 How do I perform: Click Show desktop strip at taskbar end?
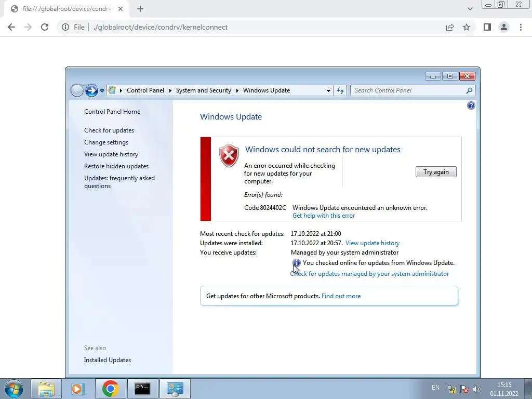(528, 389)
